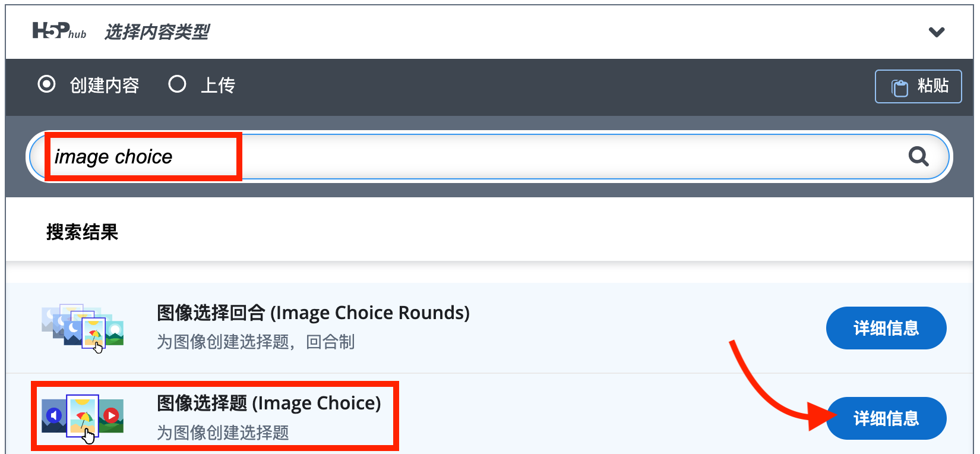Open 图像选择题 (Image Choice) title

pos(268,403)
